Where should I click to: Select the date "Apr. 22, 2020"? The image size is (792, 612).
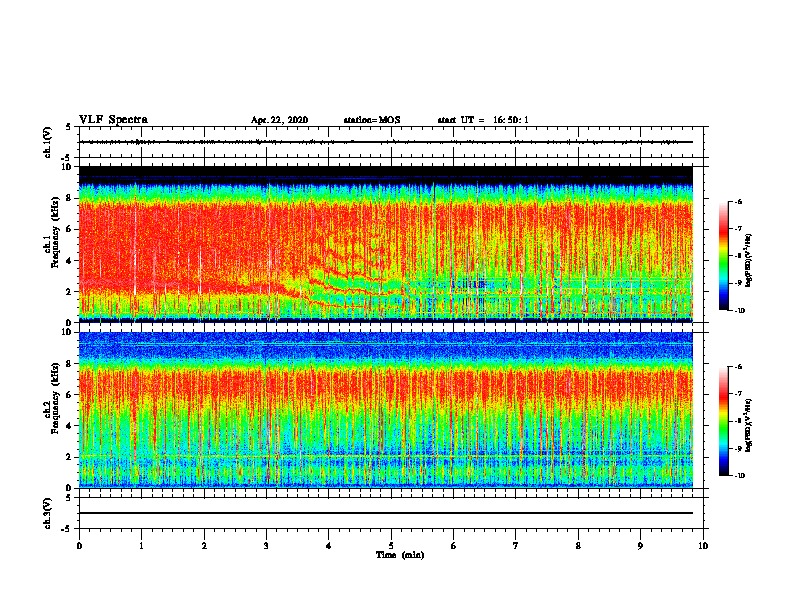tap(279, 120)
